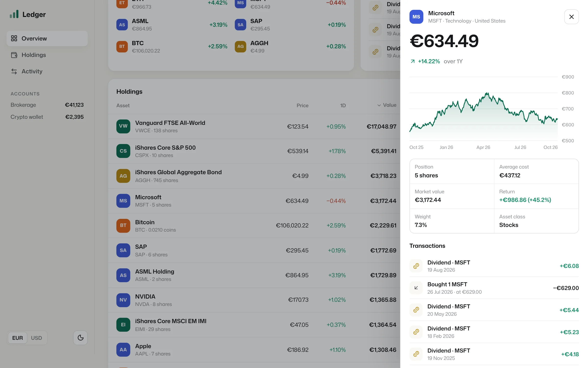Open the ASML mover card at top

(172, 25)
